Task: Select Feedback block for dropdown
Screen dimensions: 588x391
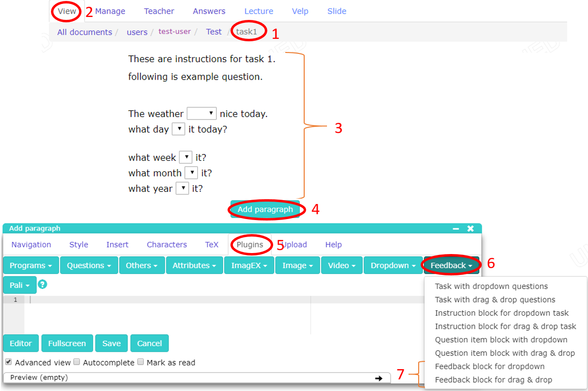Action: click(490, 367)
